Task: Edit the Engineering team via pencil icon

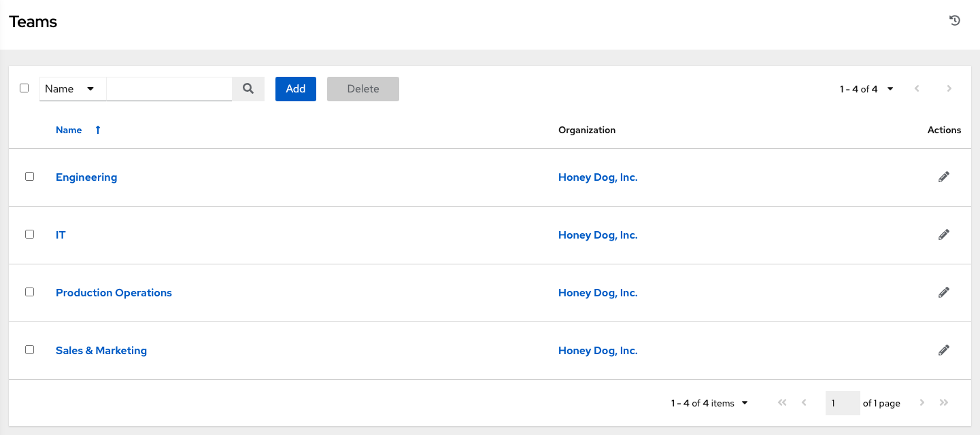Action: [943, 177]
